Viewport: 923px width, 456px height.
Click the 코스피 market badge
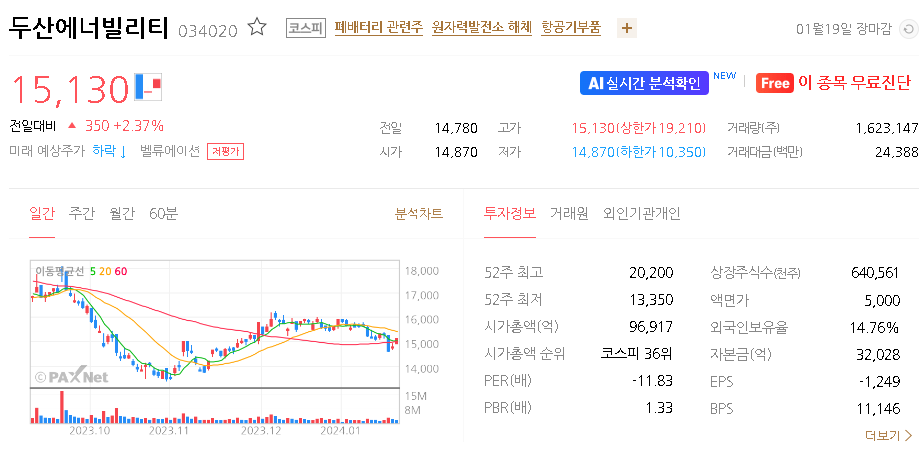point(306,28)
